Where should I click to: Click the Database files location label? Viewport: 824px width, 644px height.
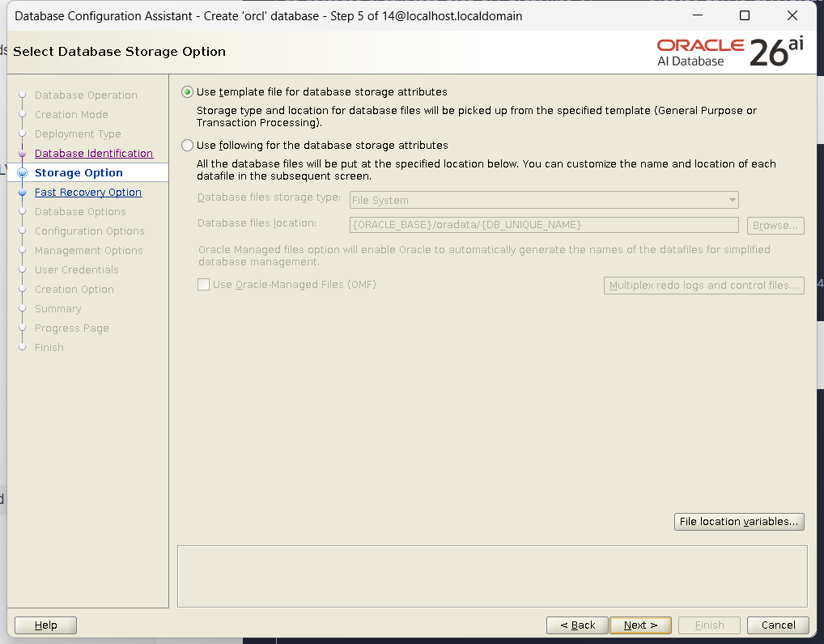(x=257, y=223)
